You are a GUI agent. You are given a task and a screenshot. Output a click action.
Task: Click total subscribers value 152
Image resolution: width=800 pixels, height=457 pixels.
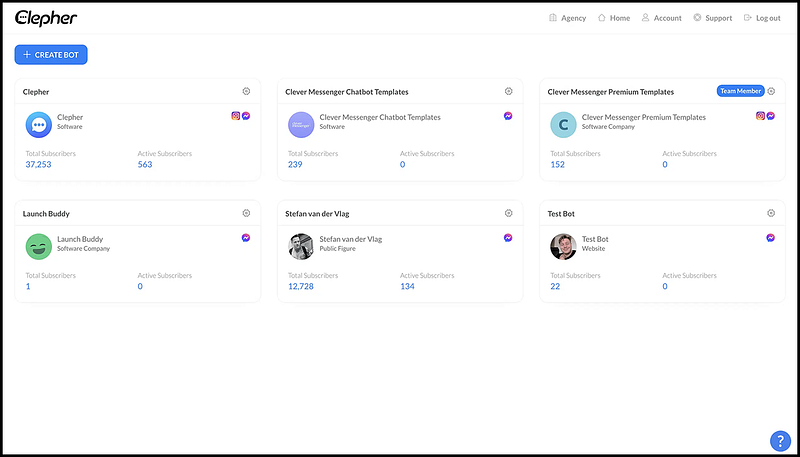558,164
